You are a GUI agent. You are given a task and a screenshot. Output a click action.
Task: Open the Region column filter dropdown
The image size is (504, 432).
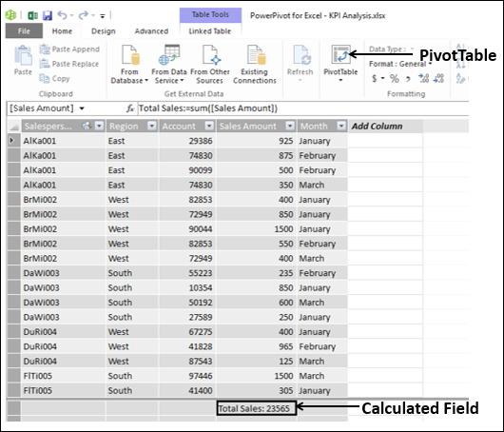(x=152, y=126)
